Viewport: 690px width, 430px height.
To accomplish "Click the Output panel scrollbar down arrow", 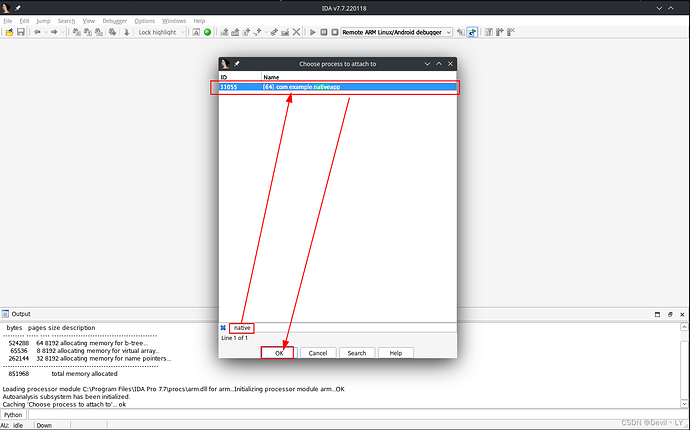I will point(684,404).
